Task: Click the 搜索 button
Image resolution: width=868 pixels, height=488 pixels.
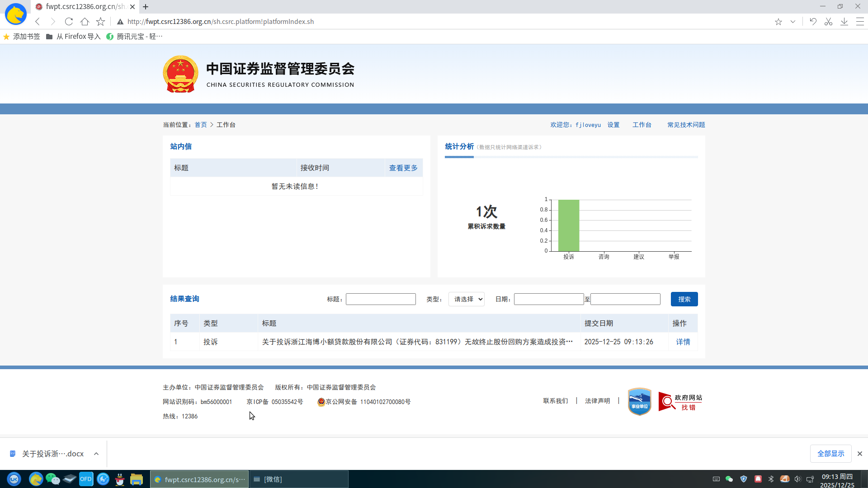Action: [x=684, y=299]
